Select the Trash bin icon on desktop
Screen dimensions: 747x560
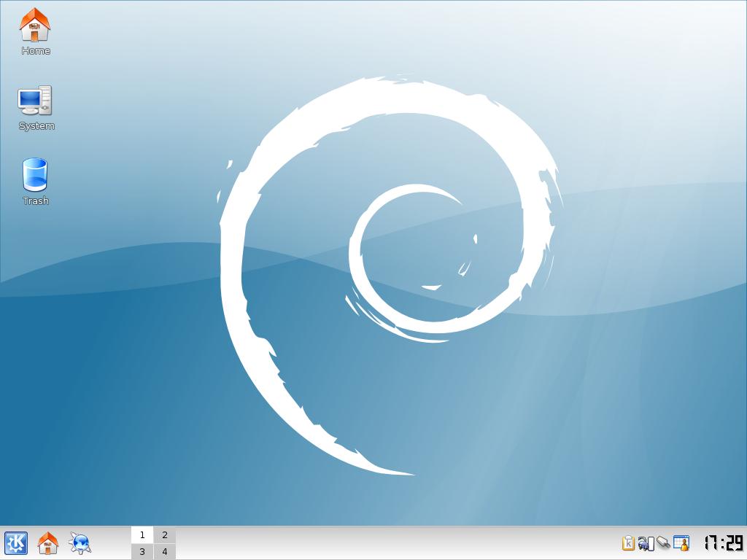tap(35, 176)
